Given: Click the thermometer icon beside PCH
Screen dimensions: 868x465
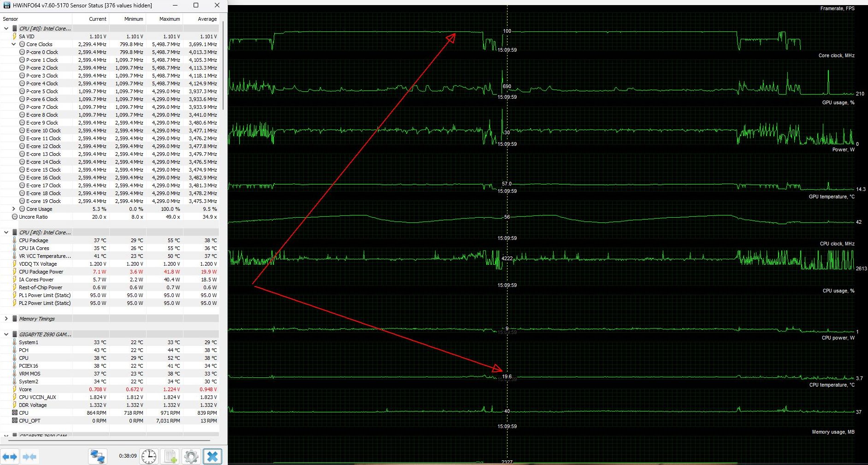Looking at the screenshot, I should coord(15,350).
